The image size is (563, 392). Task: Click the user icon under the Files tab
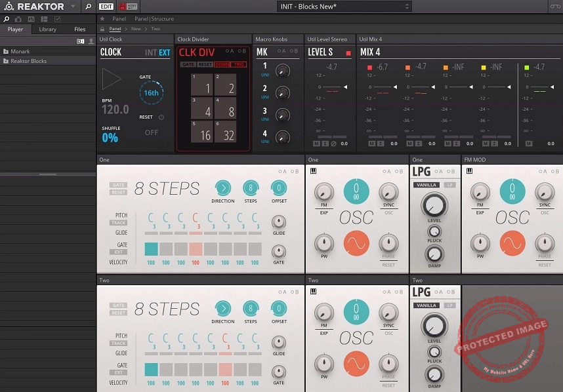click(91, 41)
